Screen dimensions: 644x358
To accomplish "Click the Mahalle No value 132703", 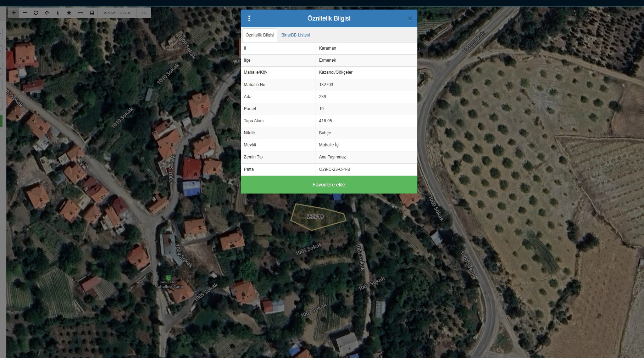I will (x=326, y=85).
